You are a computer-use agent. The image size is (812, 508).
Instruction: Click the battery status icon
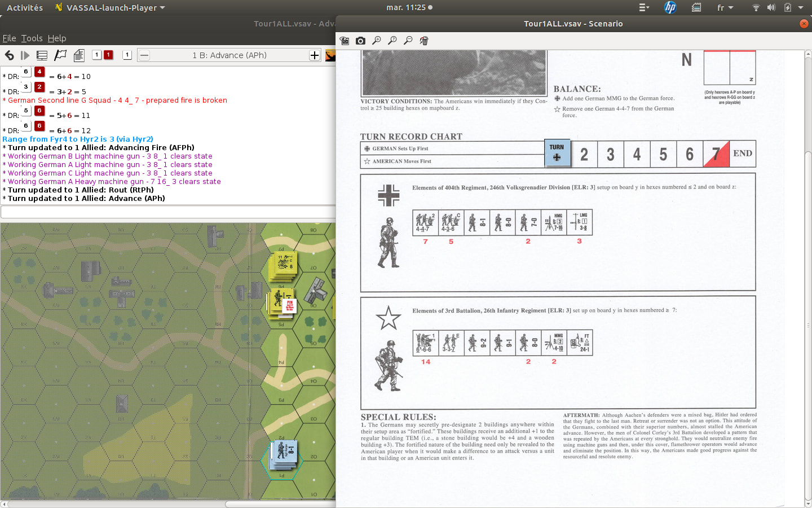787,7
